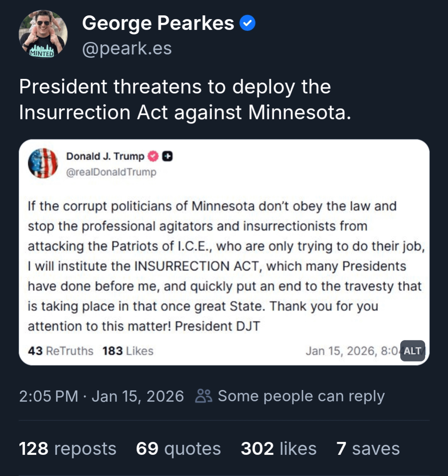Click Donald J. Trump's flag avatar

click(43, 163)
